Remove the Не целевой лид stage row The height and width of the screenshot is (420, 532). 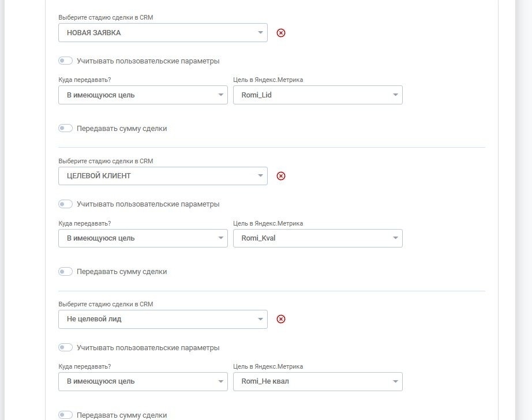coord(281,319)
